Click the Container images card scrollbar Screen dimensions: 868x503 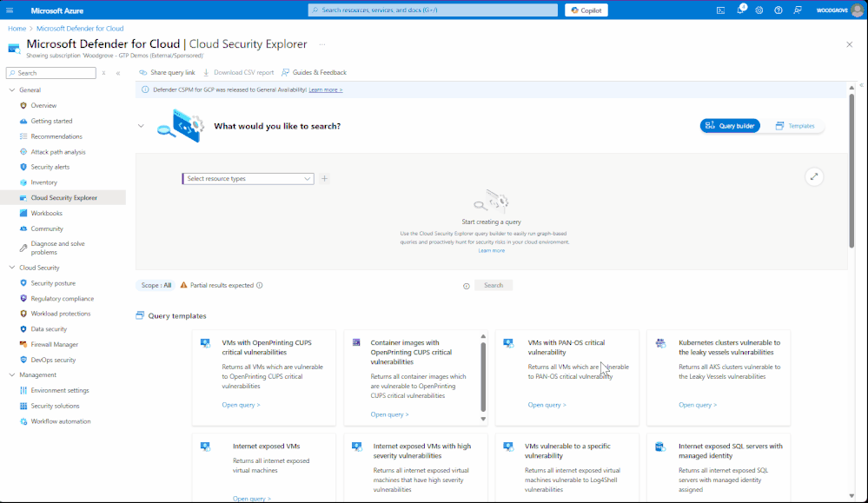483,376
